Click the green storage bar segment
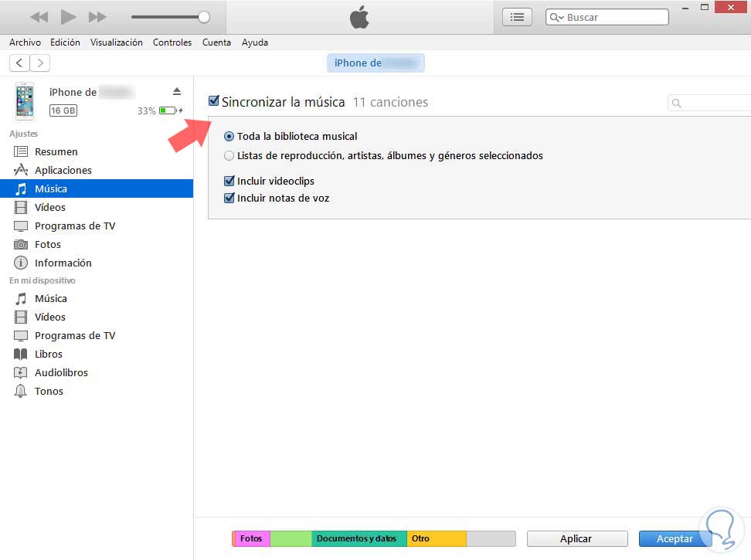Image resolution: width=751 pixels, height=560 pixels. pos(291,538)
